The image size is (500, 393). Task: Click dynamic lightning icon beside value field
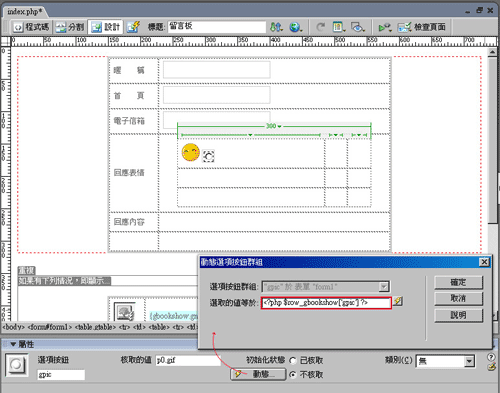398,302
